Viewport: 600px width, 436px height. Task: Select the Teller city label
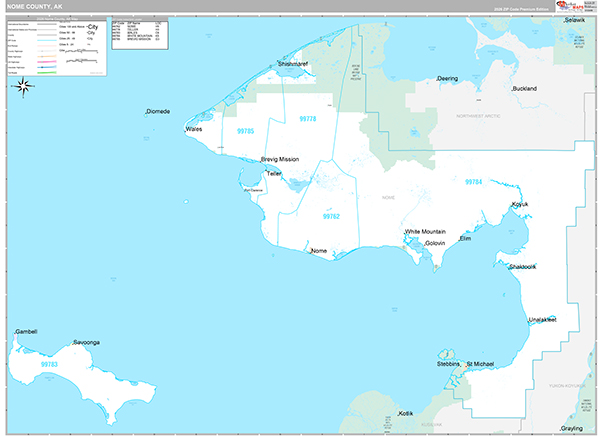pos(274,173)
